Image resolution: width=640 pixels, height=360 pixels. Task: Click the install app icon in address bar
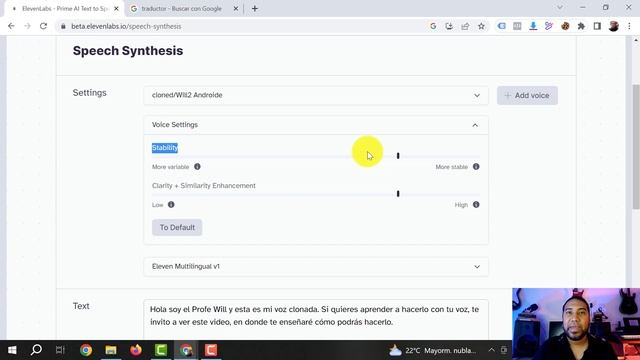449,26
